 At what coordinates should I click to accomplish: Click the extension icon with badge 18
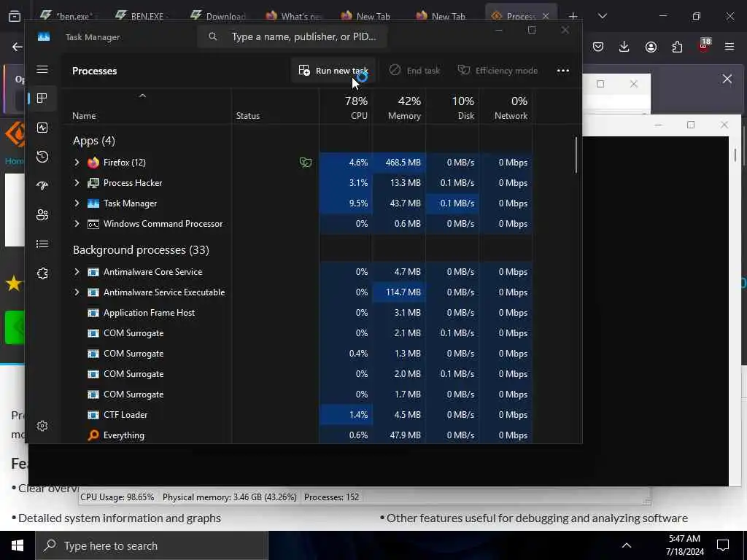(x=704, y=46)
